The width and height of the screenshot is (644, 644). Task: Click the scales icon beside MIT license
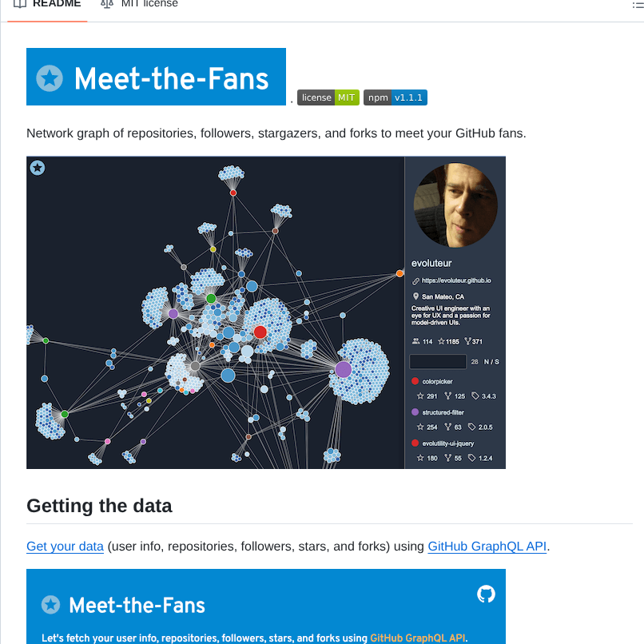tap(106, 3)
